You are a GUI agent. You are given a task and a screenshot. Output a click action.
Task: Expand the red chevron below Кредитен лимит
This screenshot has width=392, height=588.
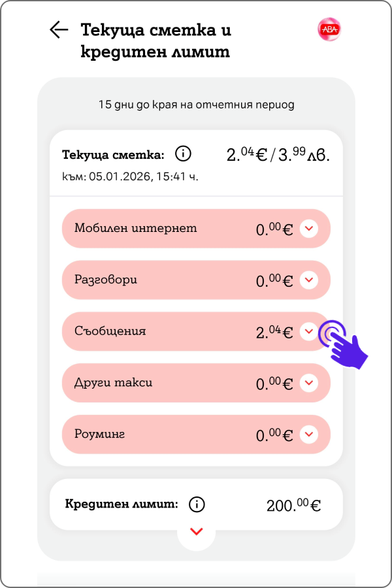pos(196,531)
